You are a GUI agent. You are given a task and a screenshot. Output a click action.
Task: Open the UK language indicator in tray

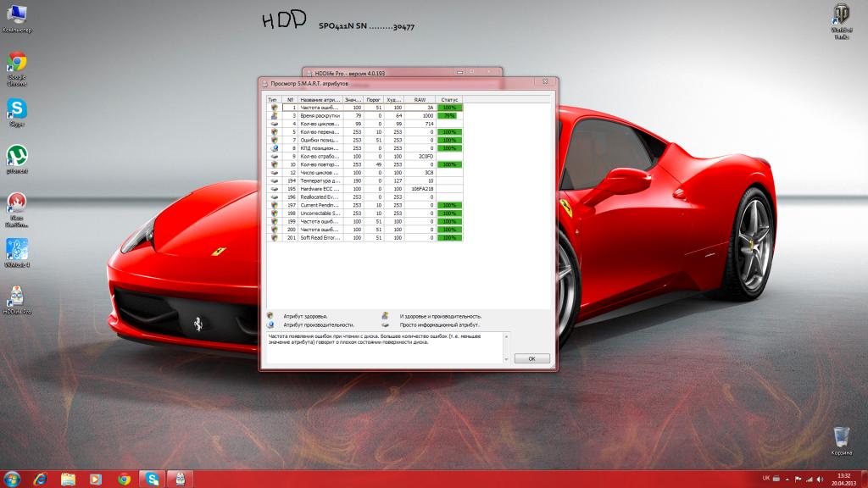coord(766,478)
